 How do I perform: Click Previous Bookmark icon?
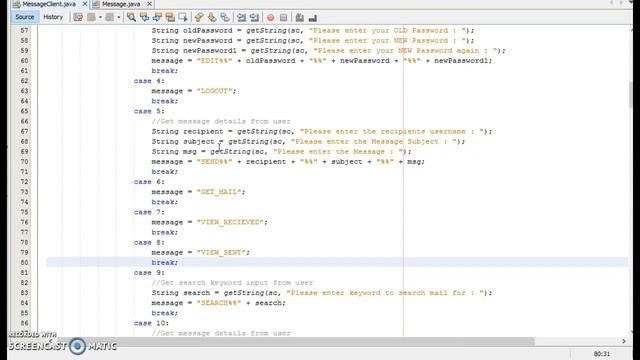[199, 18]
